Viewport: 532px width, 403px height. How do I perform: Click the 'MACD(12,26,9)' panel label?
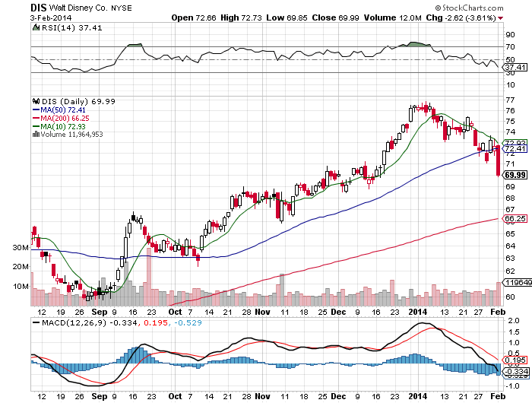(74, 322)
